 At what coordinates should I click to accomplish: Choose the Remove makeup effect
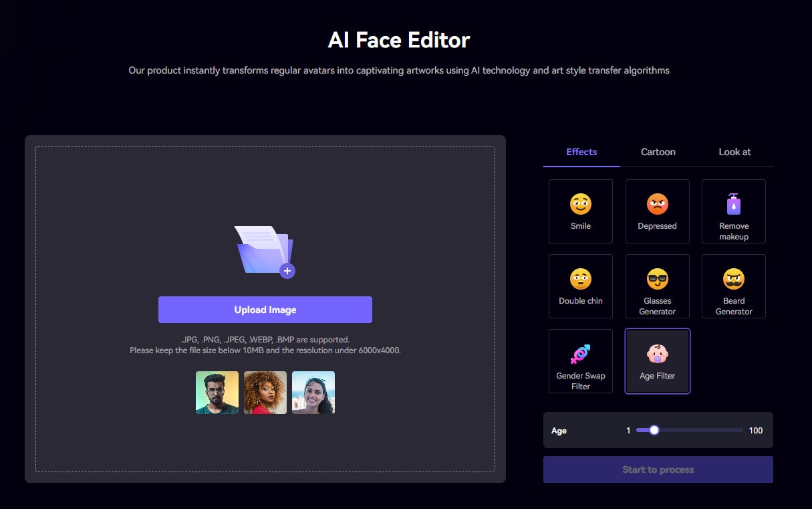[734, 211]
